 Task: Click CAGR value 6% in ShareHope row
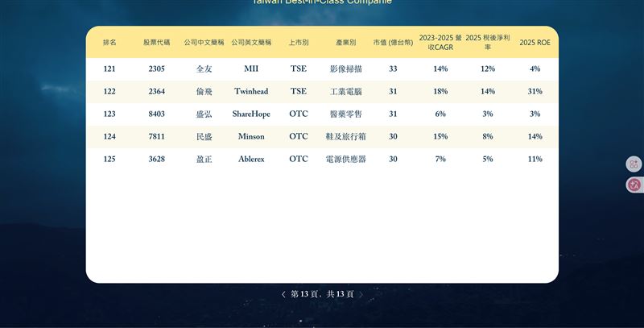click(440, 114)
